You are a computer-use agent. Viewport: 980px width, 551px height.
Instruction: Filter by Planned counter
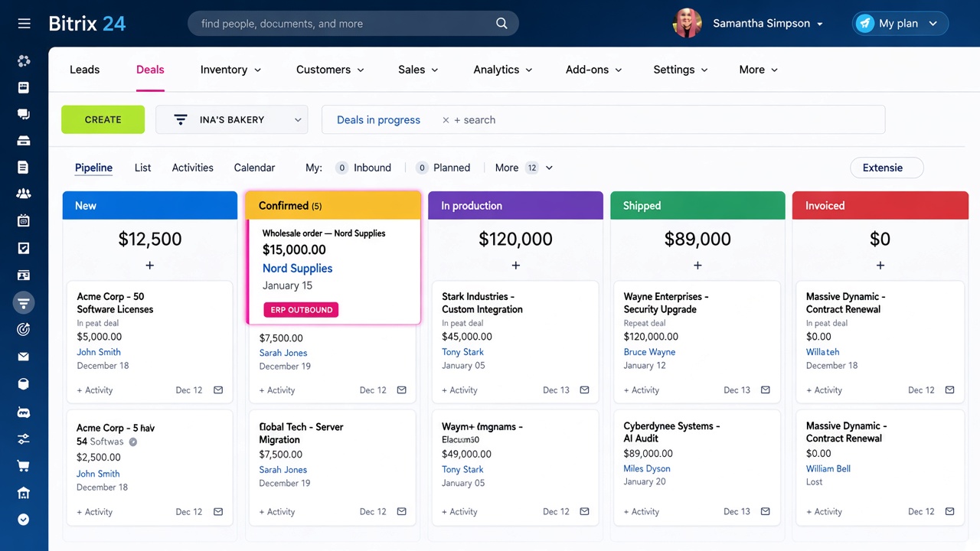point(443,168)
